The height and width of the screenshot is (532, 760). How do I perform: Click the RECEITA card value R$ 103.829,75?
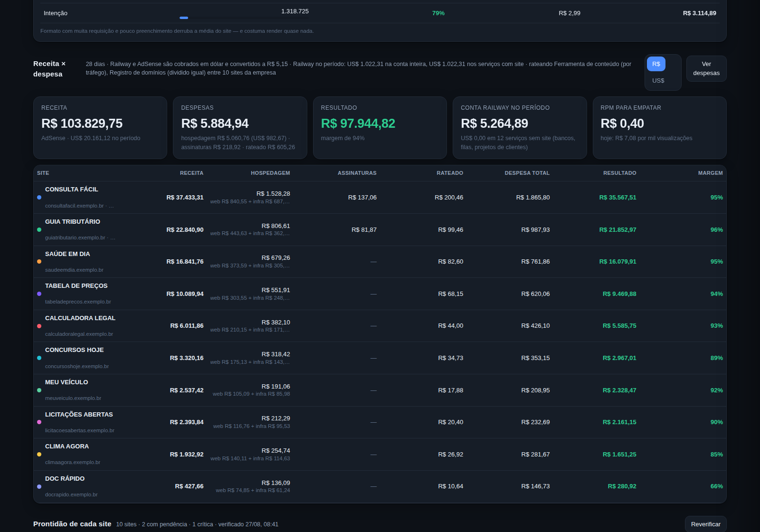[x=82, y=123]
